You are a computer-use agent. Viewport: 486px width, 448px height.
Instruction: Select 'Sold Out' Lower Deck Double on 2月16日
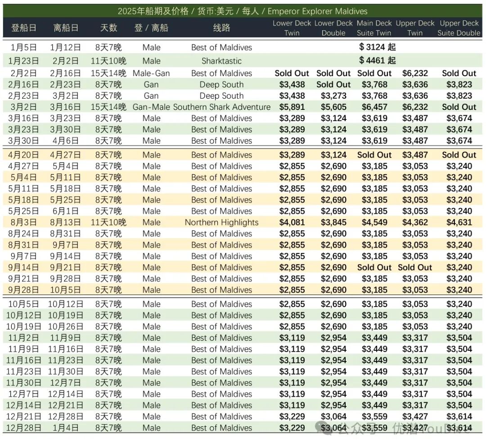click(x=333, y=85)
